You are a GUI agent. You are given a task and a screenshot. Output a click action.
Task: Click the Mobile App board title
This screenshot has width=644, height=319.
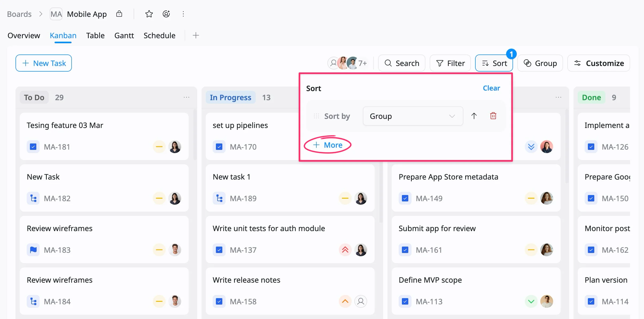tap(87, 14)
